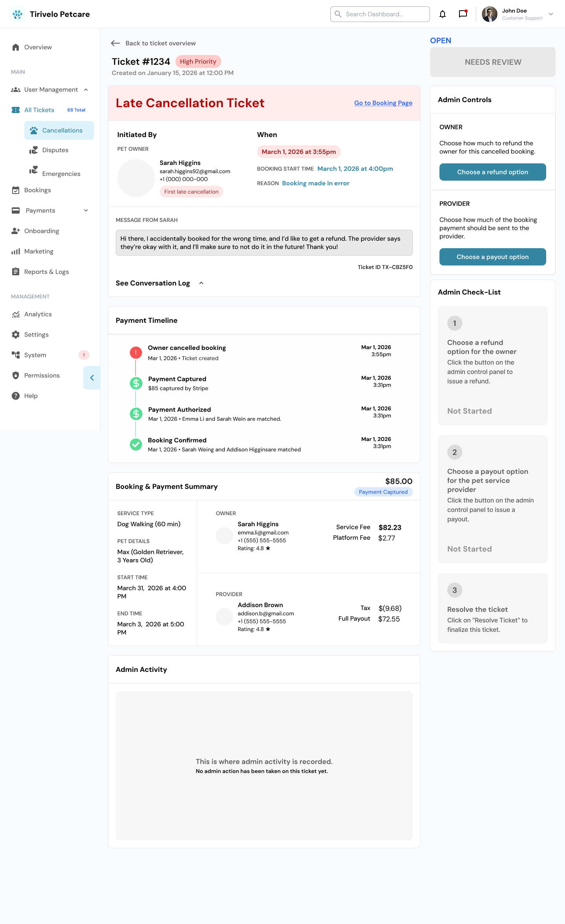The image size is (565, 924).
Task: Click the Cancellations paw icon
Action: point(34,130)
